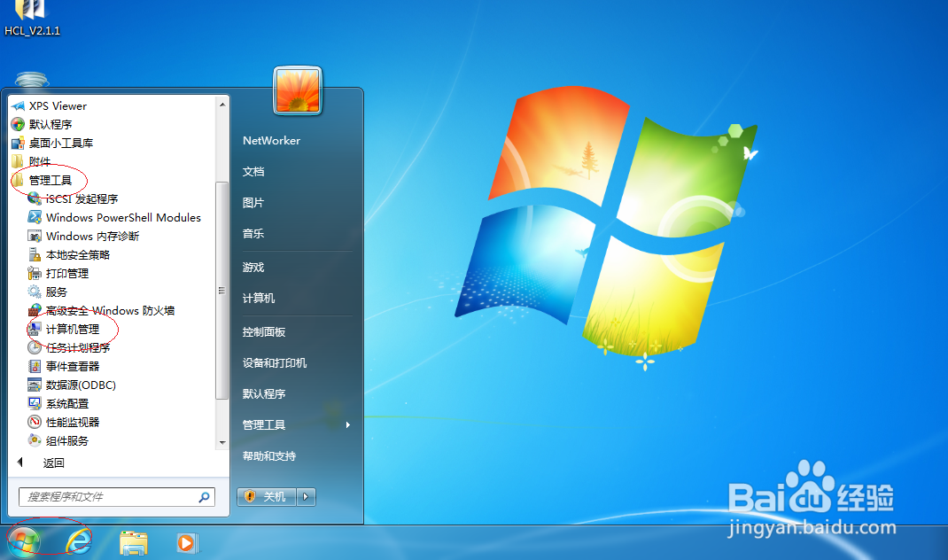Screen dimensions: 948x560
Task: Open 默认程序 in right pane
Action: pyautogui.click(x=264, y=393)
